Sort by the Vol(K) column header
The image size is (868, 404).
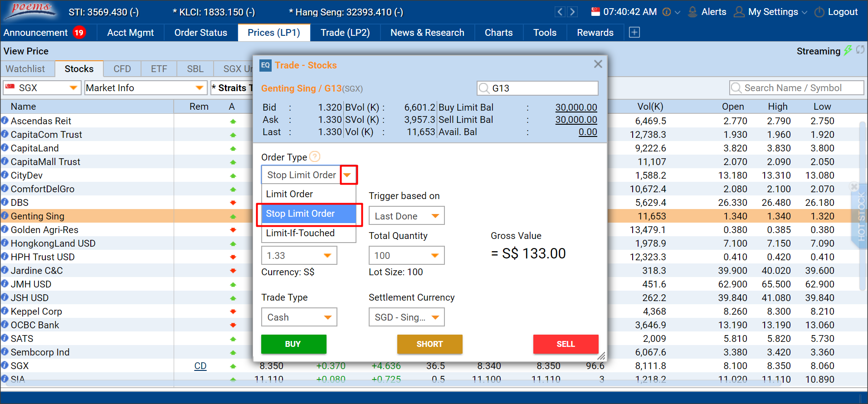[650, 107]
